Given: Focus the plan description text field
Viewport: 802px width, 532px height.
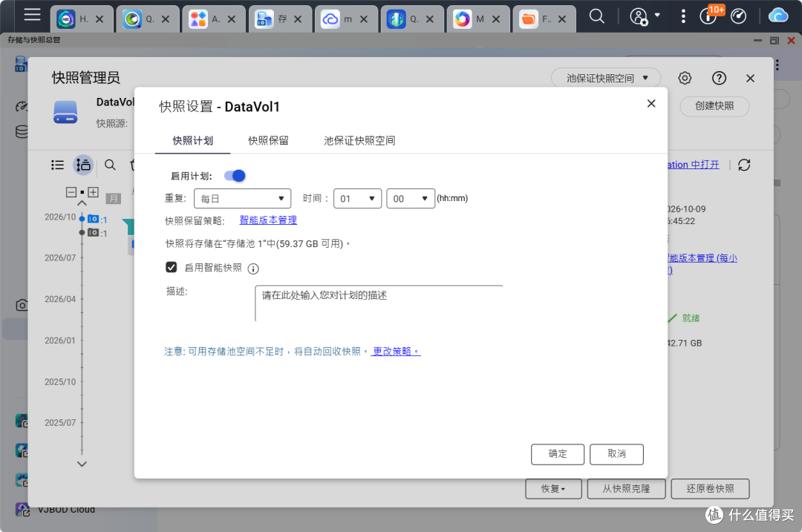Looking at the screenshot, I should (379, 303).
